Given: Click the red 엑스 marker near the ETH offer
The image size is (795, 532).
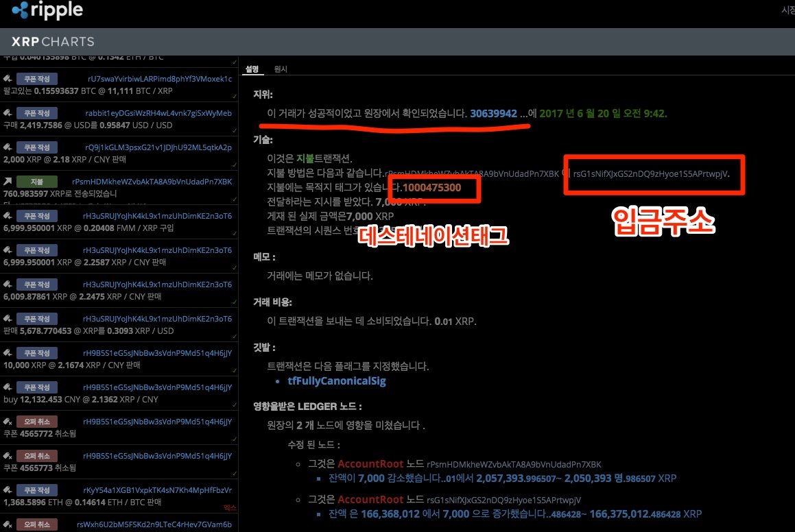Looking at the screenshot, I should coord(230,507).
